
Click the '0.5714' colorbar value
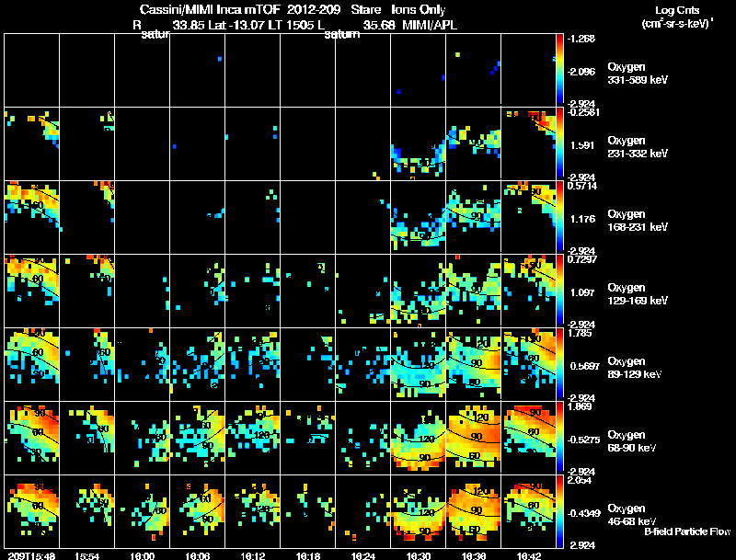click(582, 186)
